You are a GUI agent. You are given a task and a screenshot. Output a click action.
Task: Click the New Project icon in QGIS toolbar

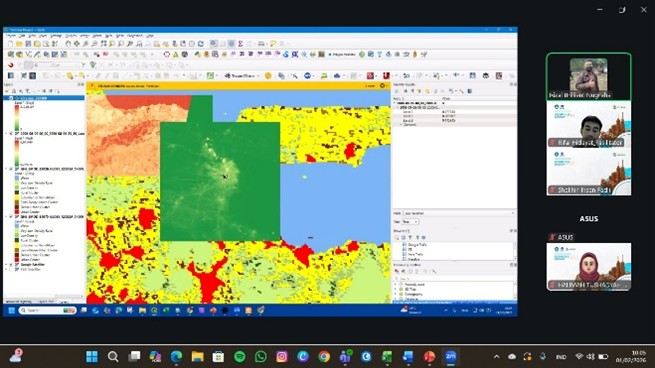pos(10,43)
